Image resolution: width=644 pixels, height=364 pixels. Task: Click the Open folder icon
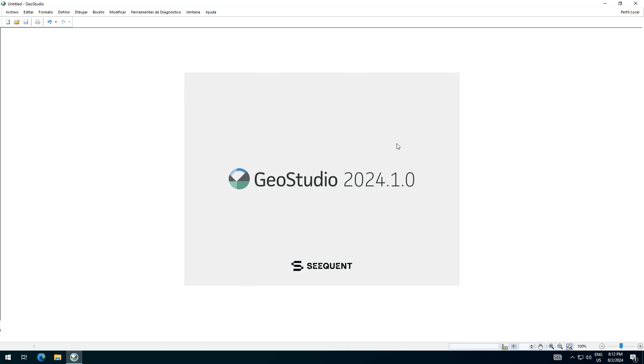click(17, 22)
